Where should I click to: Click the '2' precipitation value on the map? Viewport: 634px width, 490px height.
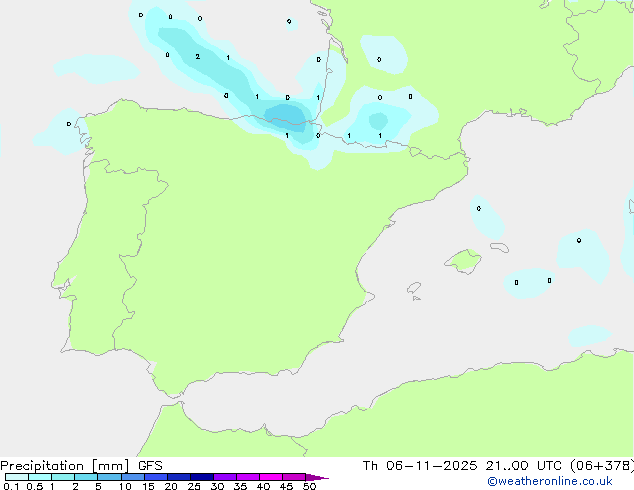[197, 57]
